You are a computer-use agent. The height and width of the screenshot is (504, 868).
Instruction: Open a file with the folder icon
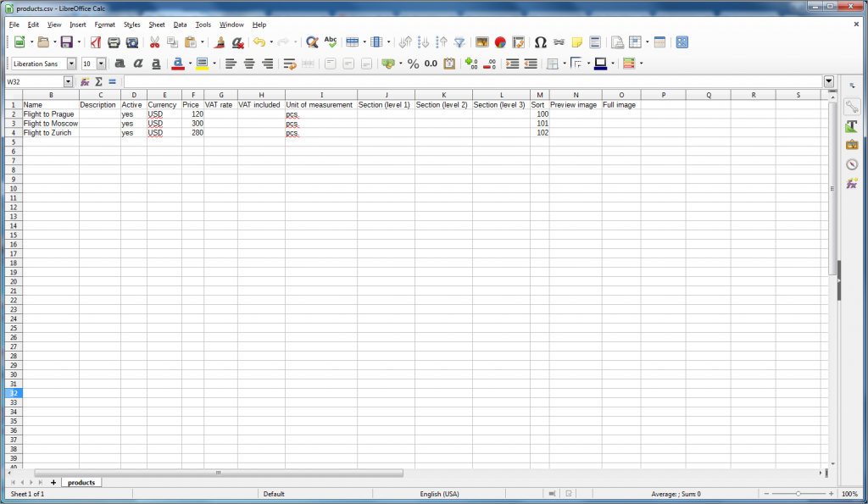tap(43, 42)
